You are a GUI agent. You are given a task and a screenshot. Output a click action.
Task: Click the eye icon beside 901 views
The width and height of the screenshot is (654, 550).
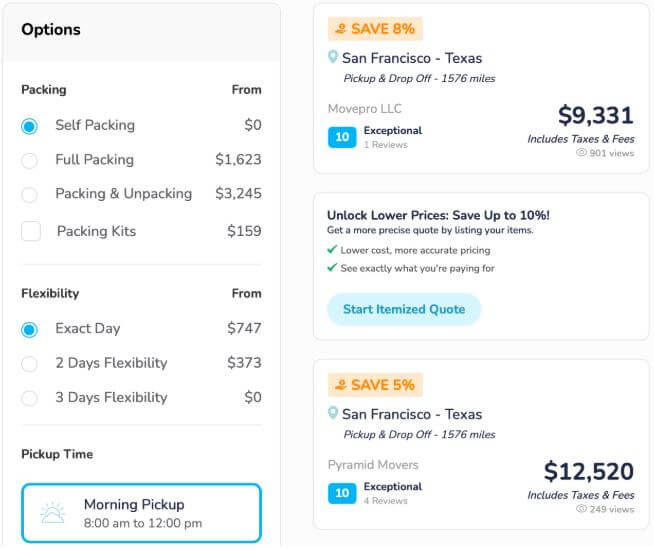click(x=581, y=153)
